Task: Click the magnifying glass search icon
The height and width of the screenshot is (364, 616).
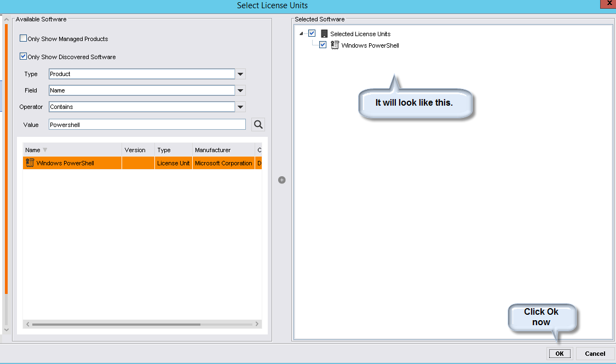Action: (x=258, y=125)
